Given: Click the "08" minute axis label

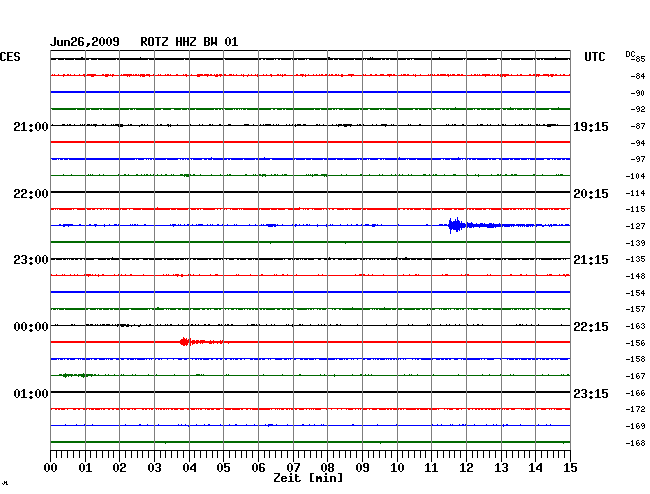Looking at the screenshot, I should 327,468.
